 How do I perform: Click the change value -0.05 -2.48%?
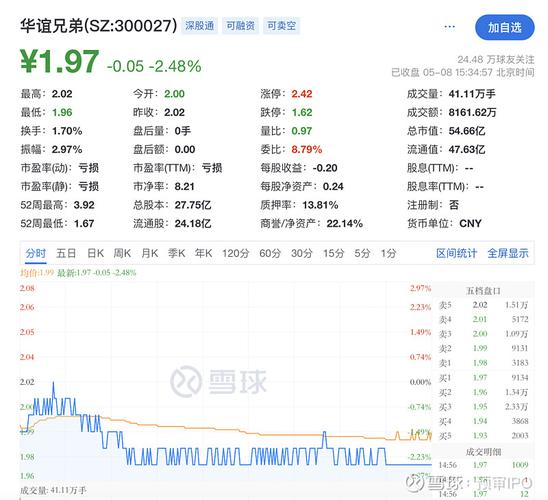[x=154, y=66]
